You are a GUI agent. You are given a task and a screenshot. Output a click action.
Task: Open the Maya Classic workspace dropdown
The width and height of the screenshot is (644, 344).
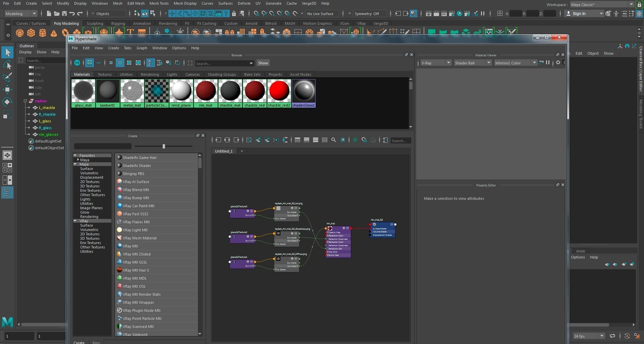click(x=602, y=5)
